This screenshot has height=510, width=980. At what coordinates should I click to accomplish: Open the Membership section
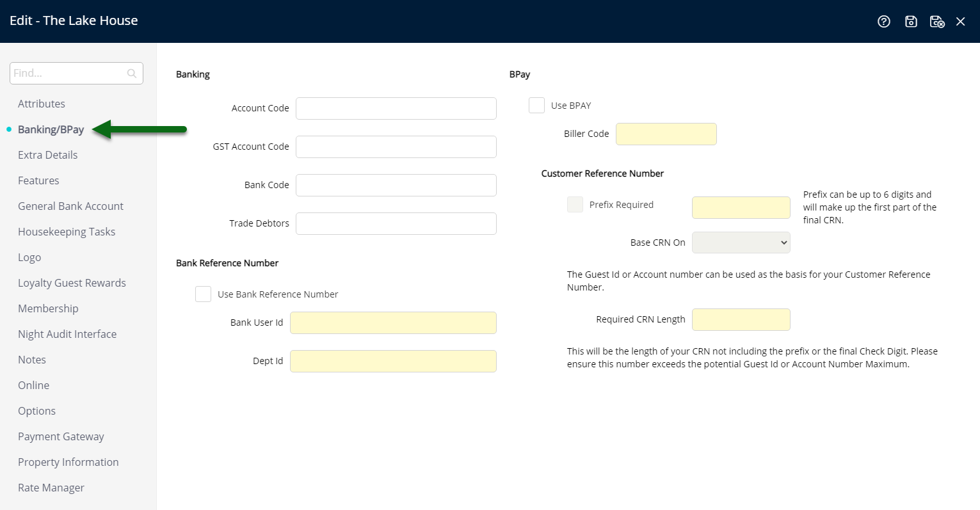pyautogui.click(x=48, y=308)
